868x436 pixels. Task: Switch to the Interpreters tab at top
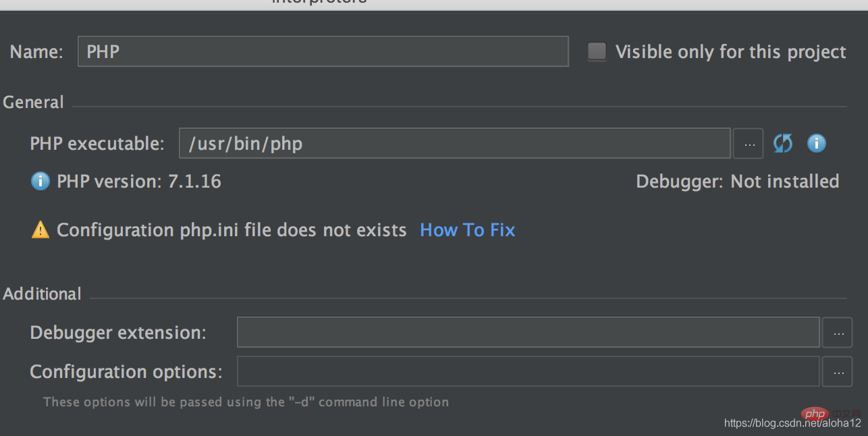point(319,3)
